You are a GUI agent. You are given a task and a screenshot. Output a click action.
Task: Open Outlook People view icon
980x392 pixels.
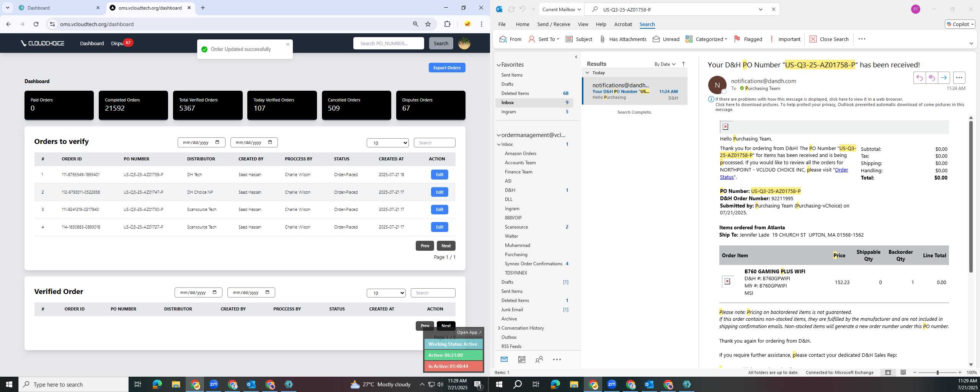coord(539,359)
